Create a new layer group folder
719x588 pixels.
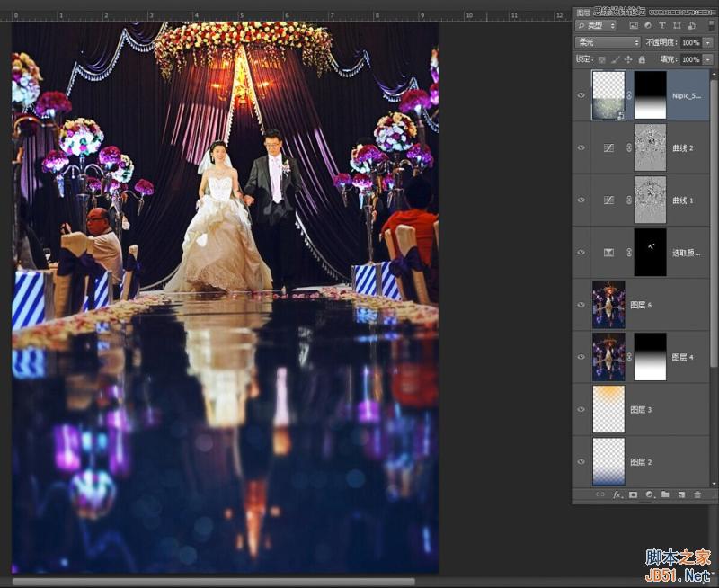point(666,494)
